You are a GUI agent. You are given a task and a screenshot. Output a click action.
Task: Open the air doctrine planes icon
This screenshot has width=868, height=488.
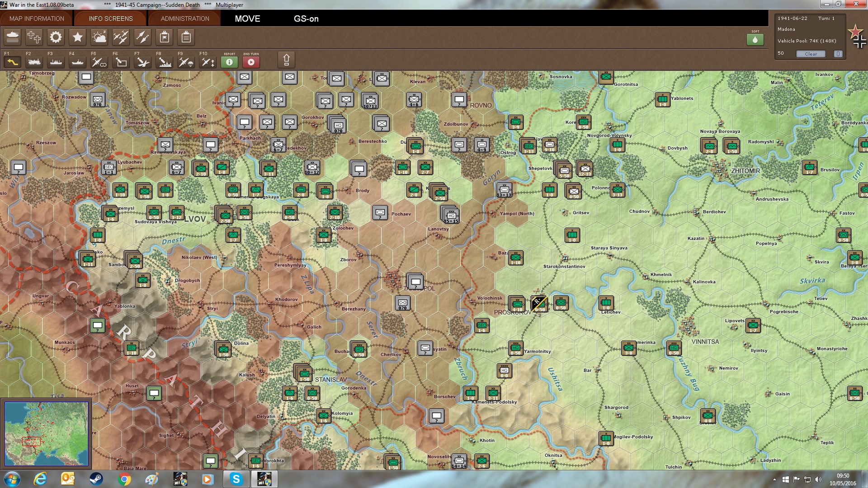[x=121, y=37]
